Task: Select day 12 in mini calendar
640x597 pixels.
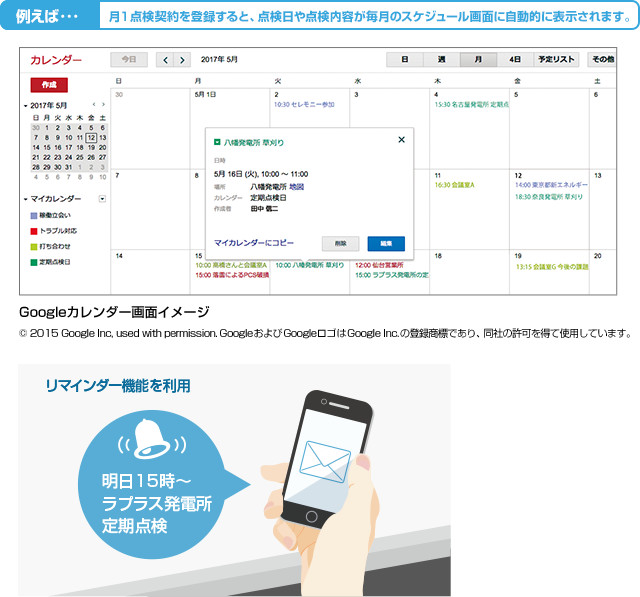Action: (x=91, y=138)
